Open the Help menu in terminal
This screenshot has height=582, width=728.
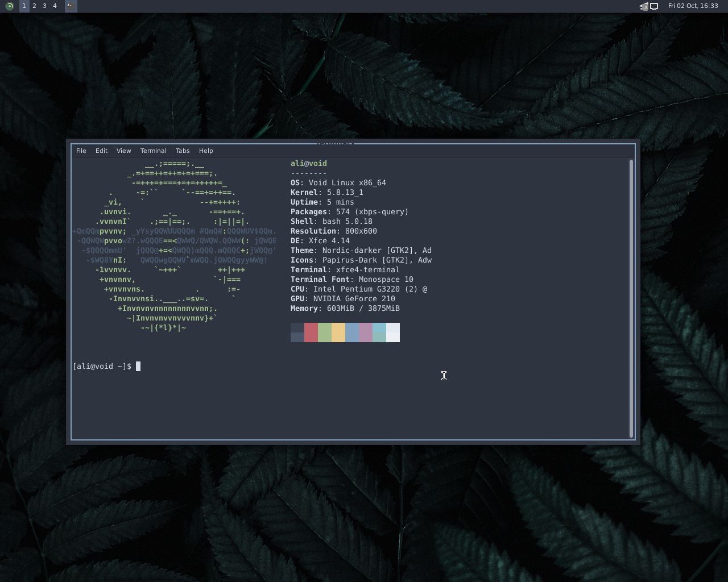tap(206, 151)
